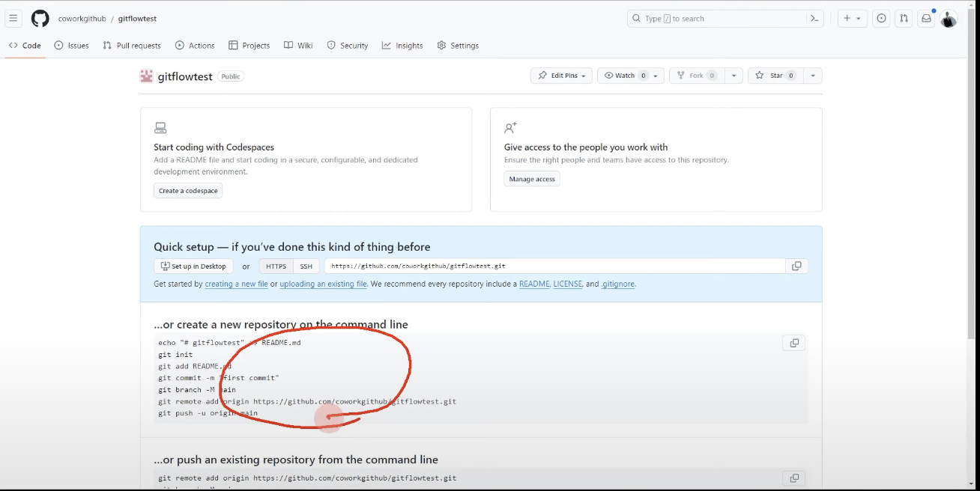The image size is (980, 491).
Task: Open the repository Settings tab
Action: point(458,46)
